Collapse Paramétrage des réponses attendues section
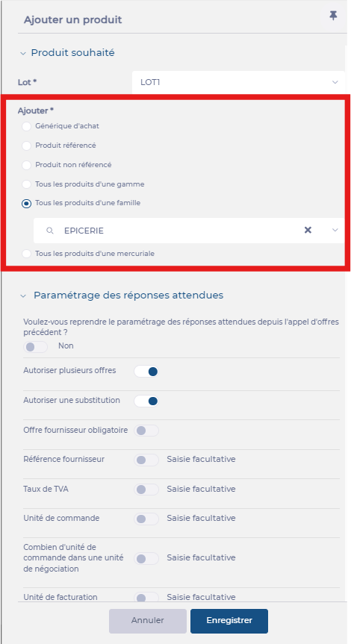 coord(24,296)
